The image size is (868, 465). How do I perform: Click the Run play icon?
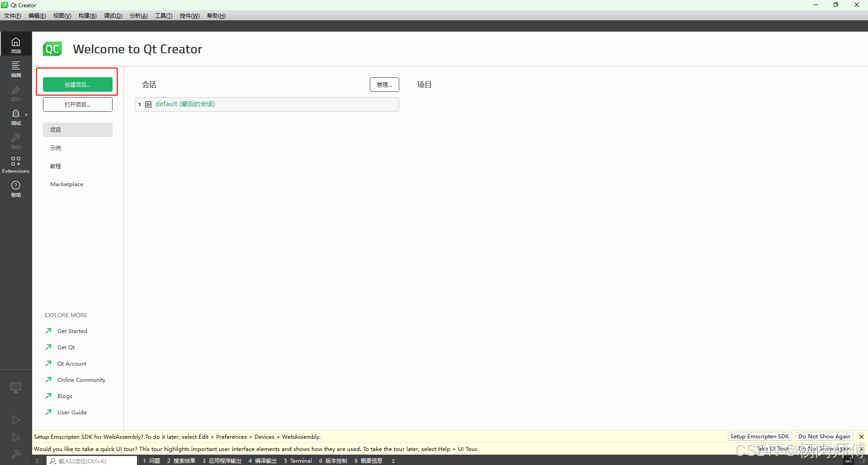(16, 420)
